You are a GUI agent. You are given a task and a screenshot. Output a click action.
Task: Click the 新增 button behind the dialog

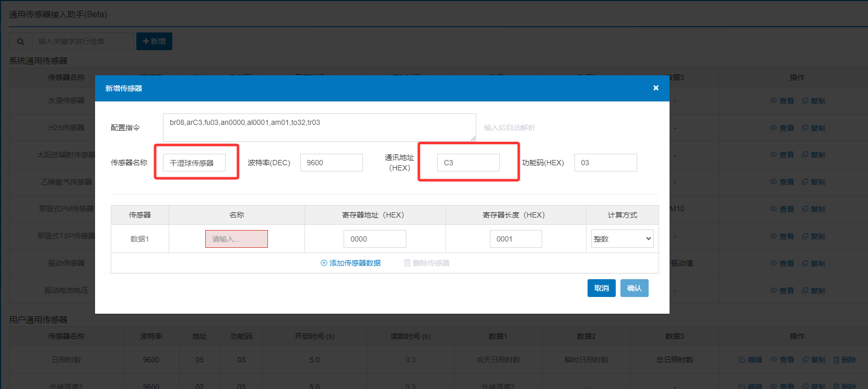pos(154,41)
